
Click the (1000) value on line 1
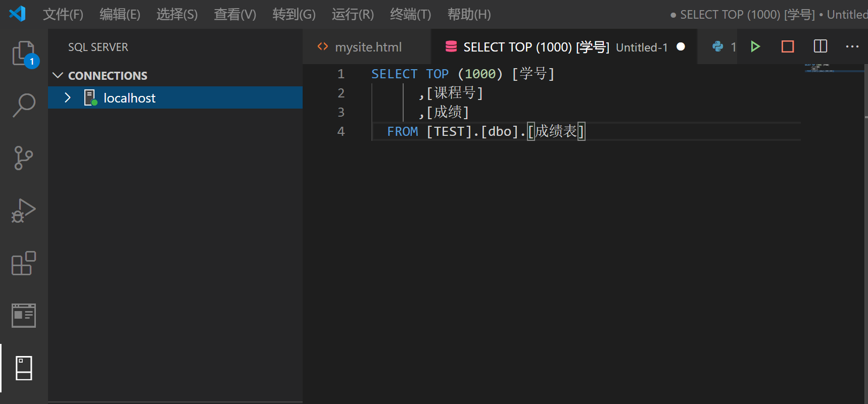480,74
